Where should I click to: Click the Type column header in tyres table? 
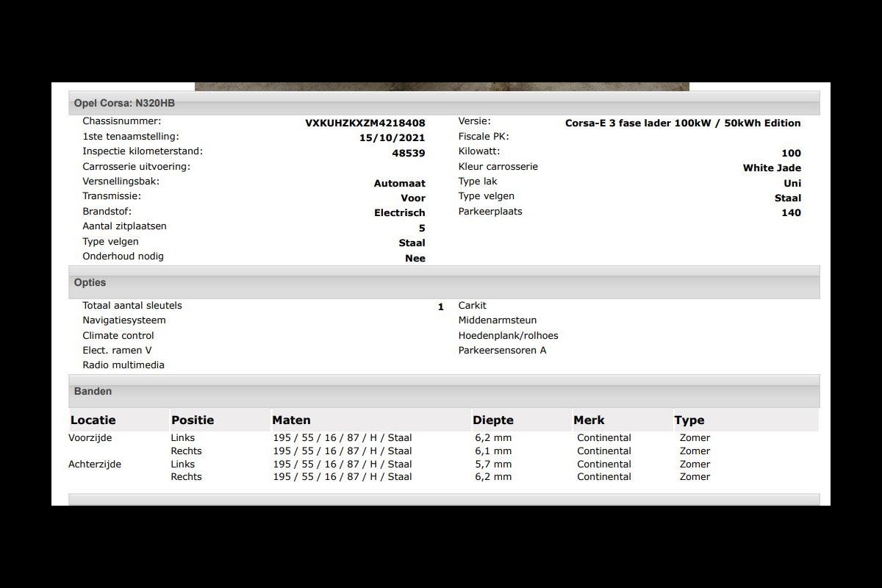689,420
